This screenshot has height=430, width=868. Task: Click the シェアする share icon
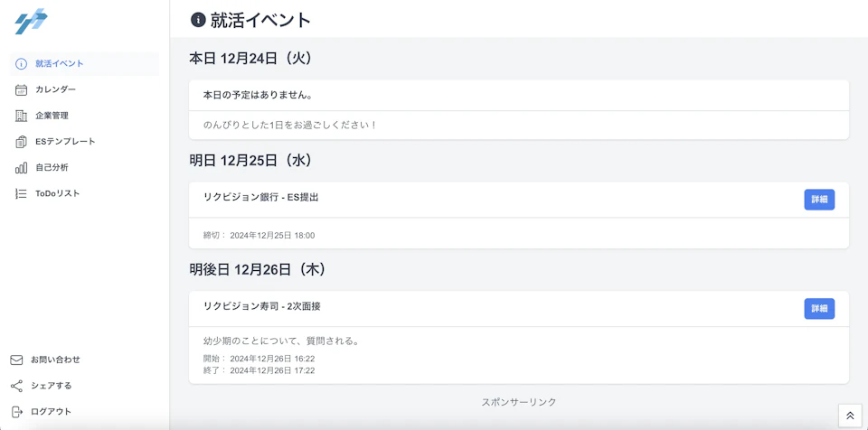point(16,386)
